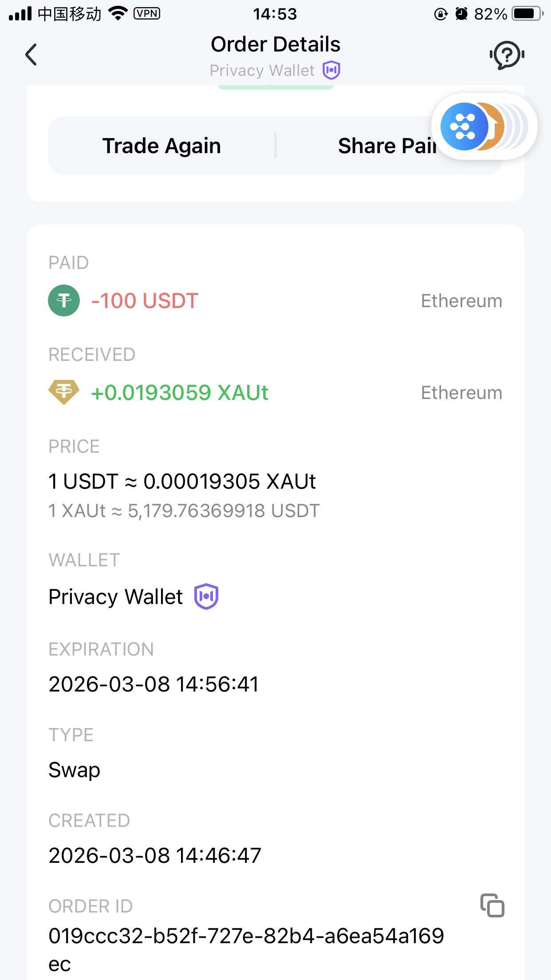Tap the Privacy Wallet subtitle in the header
The image size is (551, 980).
(262, 71)
